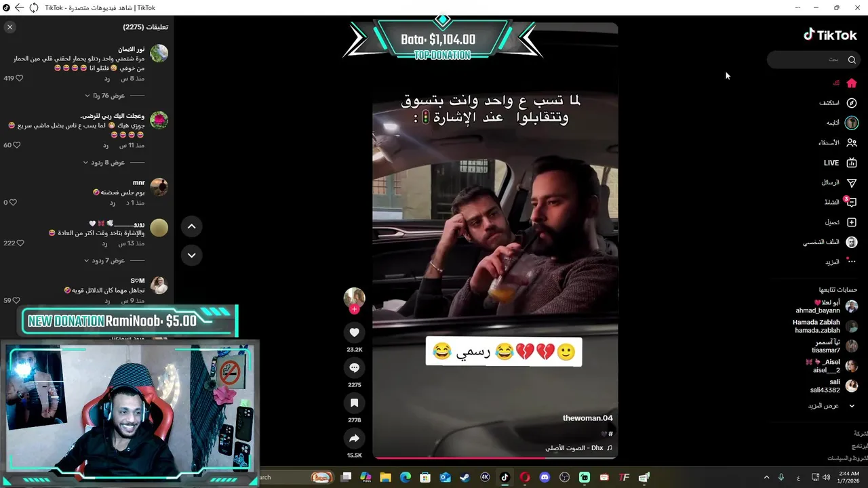Open Explore compass icon

click(852, 103)
